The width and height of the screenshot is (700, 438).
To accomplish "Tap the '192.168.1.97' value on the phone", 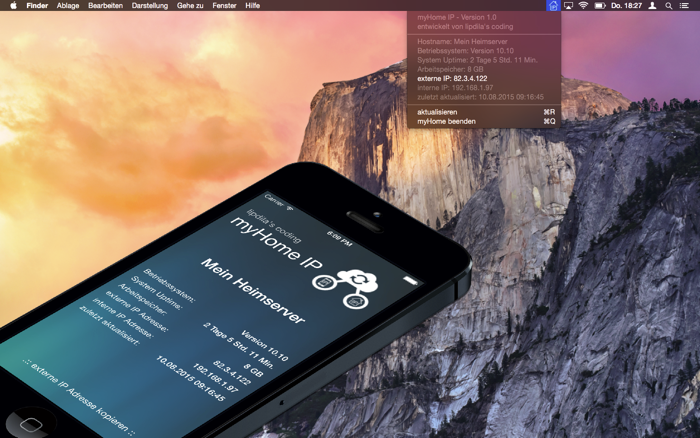I will coord(215,378).
